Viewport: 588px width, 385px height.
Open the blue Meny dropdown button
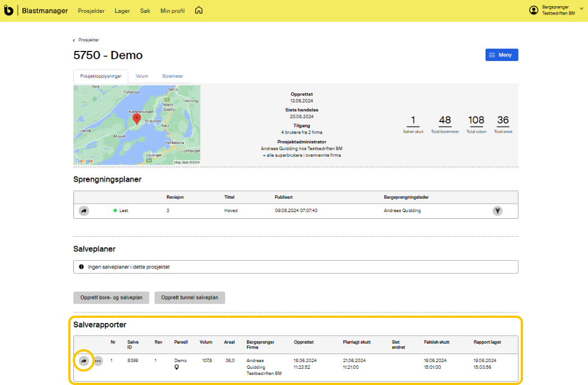(x=502, y=55)
